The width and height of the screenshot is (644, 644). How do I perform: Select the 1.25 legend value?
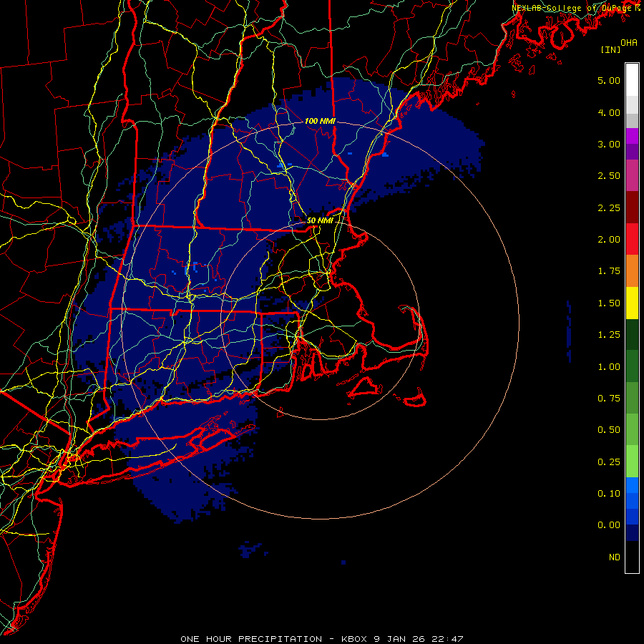(x=609, y=335)
